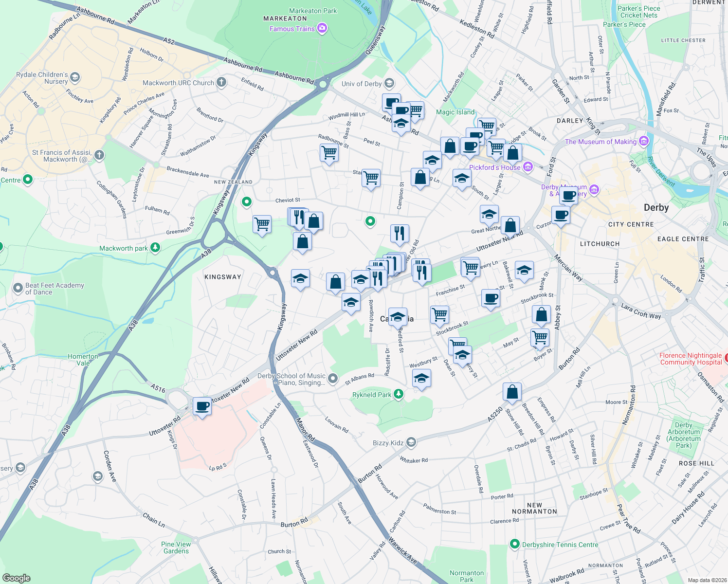Click the graduation cap icon near Caledonia
The height and width of the screenshot is (584, 728).
tap(399, 315)
